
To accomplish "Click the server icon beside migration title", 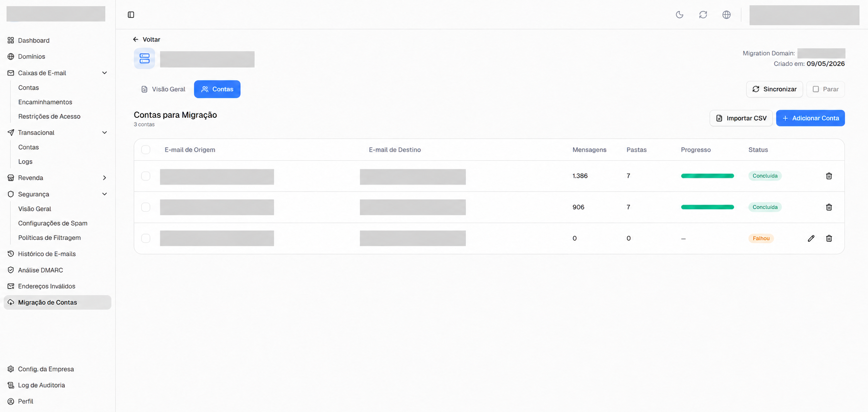I will [145, 59].
